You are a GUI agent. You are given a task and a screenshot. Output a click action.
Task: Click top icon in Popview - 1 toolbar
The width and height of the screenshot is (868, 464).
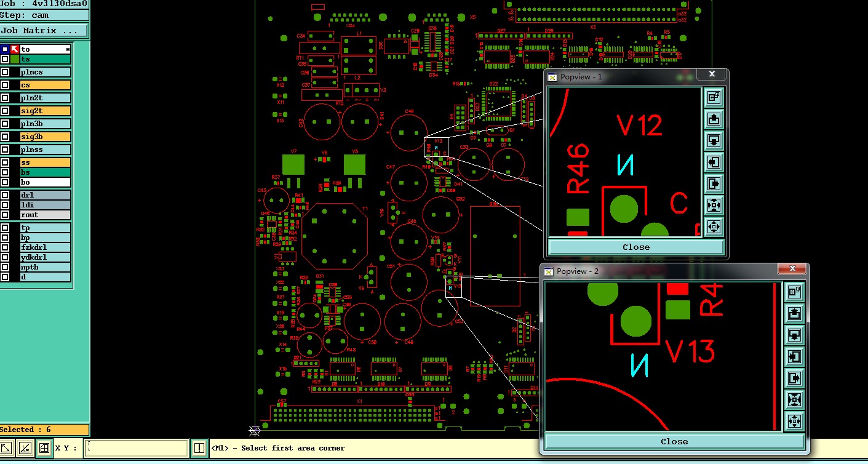(714, 97)
